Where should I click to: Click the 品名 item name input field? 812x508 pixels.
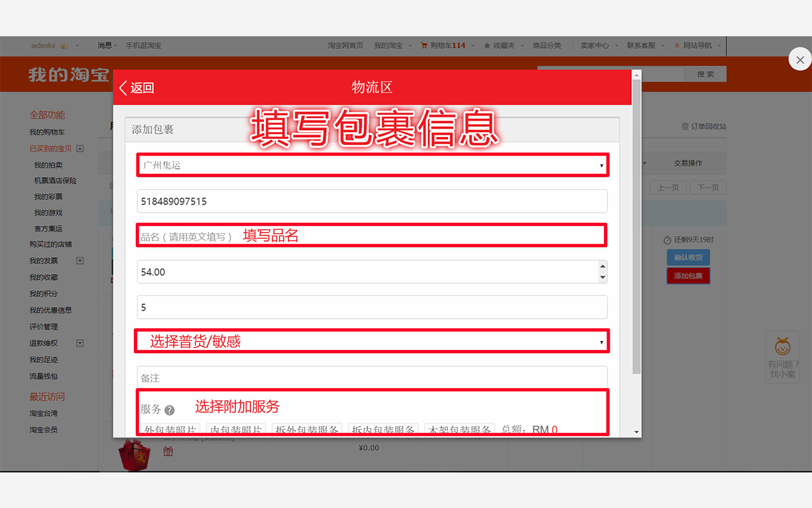[372, 236]
